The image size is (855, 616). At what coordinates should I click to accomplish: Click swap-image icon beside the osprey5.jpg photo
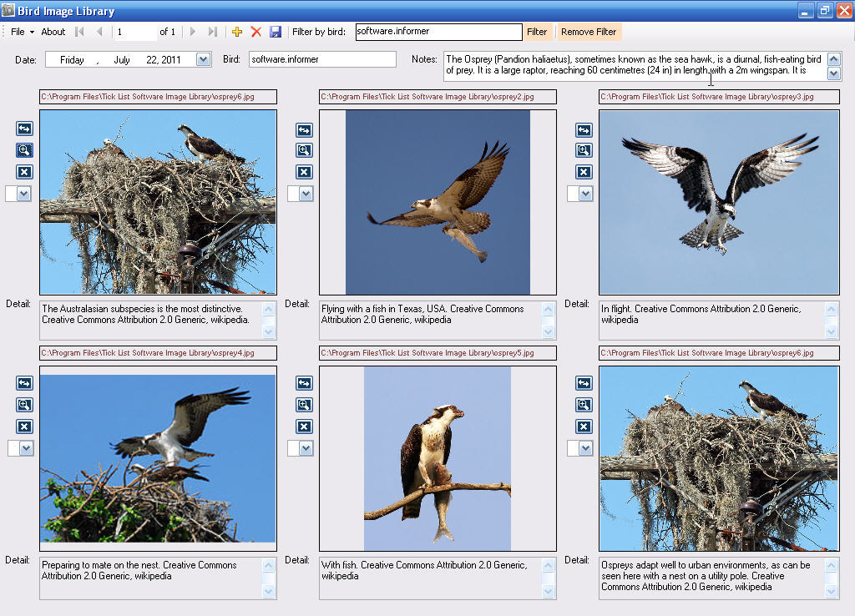pyautogui.click(x=304, y=383)
